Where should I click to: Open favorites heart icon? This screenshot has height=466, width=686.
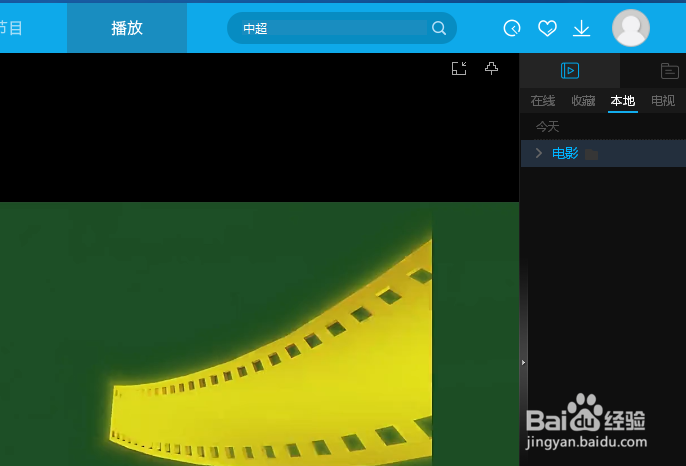[x=547, y=28]
